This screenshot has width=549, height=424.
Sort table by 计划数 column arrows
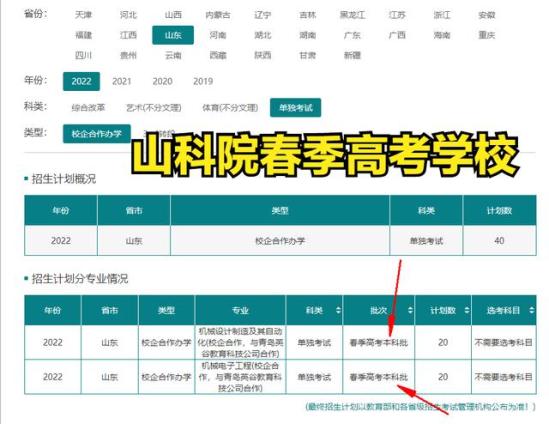tap(467, 310)
